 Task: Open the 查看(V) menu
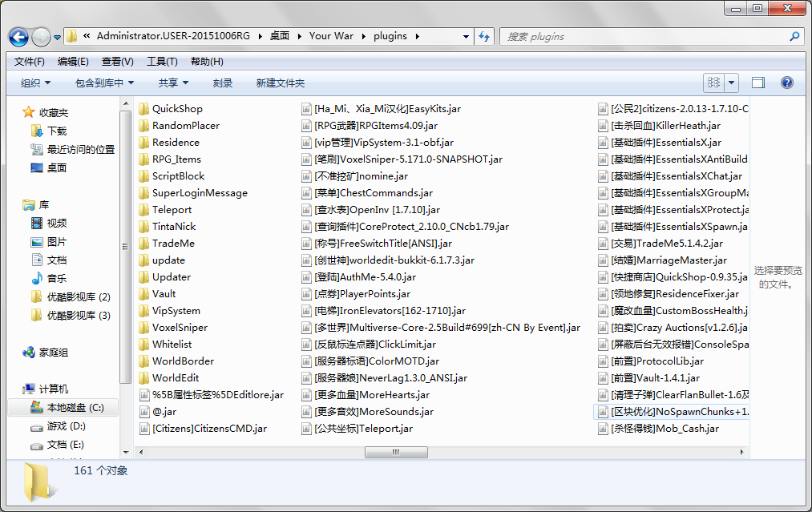pos(118,62)
